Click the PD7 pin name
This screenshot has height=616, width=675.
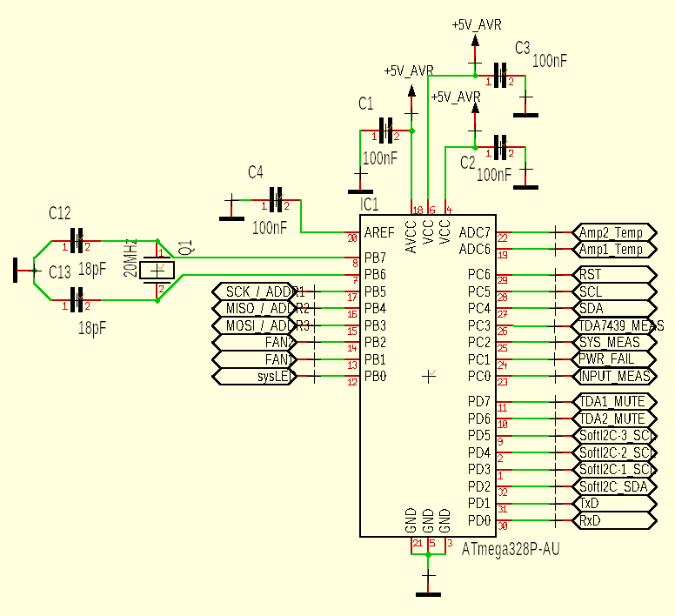479,402
